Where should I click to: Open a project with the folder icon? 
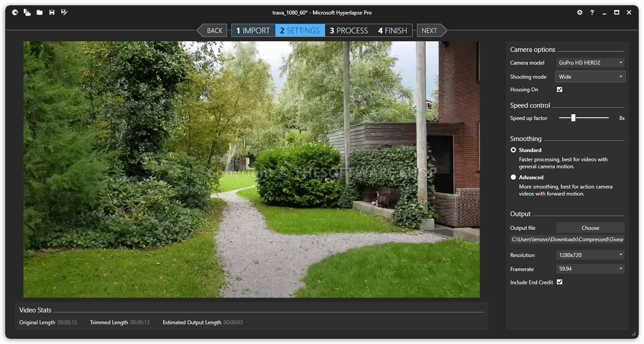[40, 13]
